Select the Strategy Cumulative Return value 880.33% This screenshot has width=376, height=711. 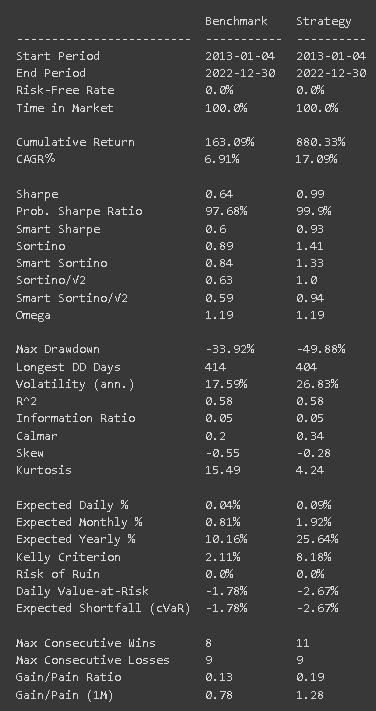click(321, 142)
